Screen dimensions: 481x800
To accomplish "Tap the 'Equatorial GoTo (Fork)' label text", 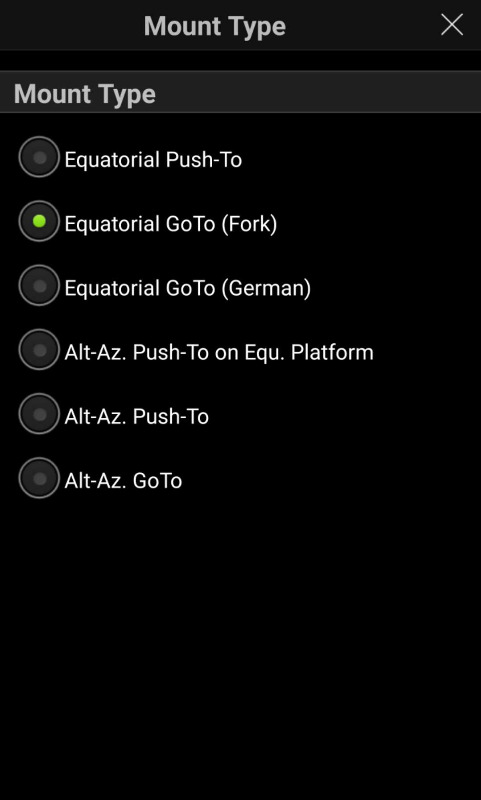I will point(171,224).
